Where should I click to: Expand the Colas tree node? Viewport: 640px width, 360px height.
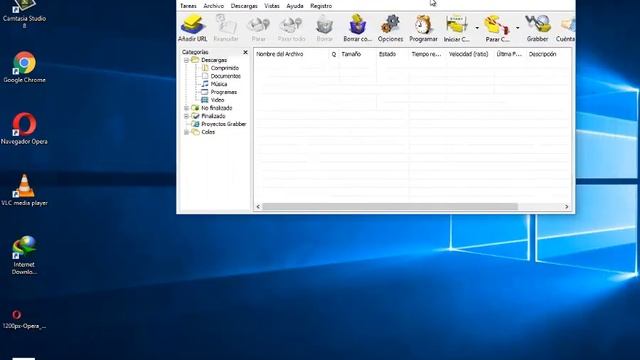[186, 132]
